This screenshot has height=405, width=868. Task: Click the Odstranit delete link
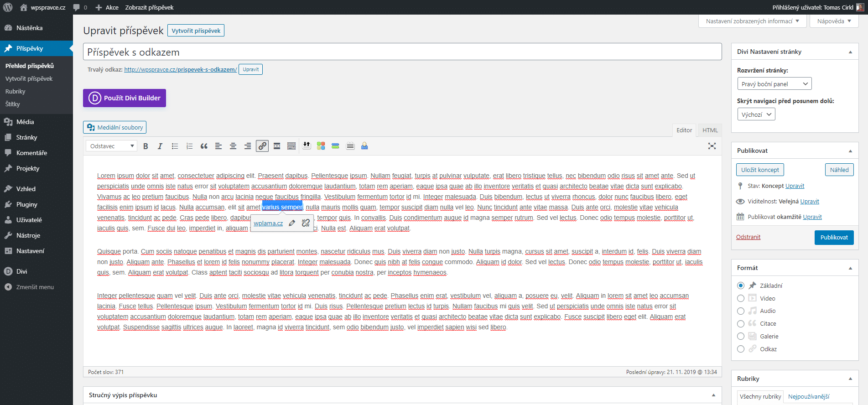[748, 237]
